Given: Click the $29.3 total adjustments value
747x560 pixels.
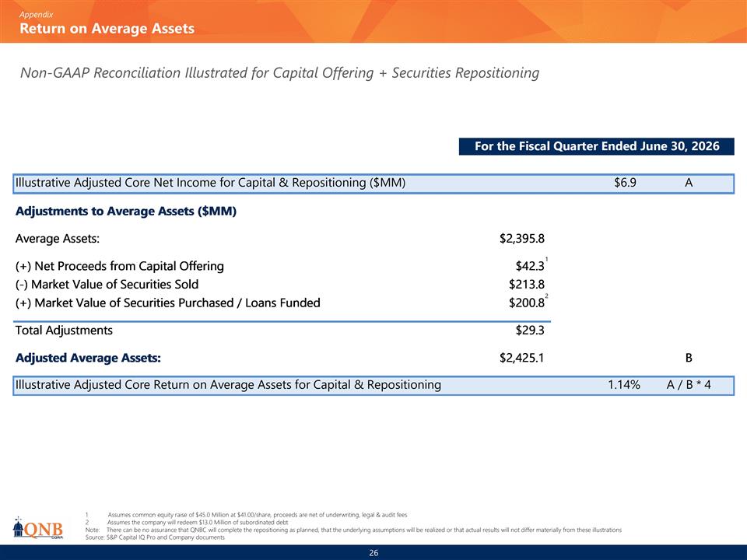Looking at the screenshot, I should pos(530,331).
